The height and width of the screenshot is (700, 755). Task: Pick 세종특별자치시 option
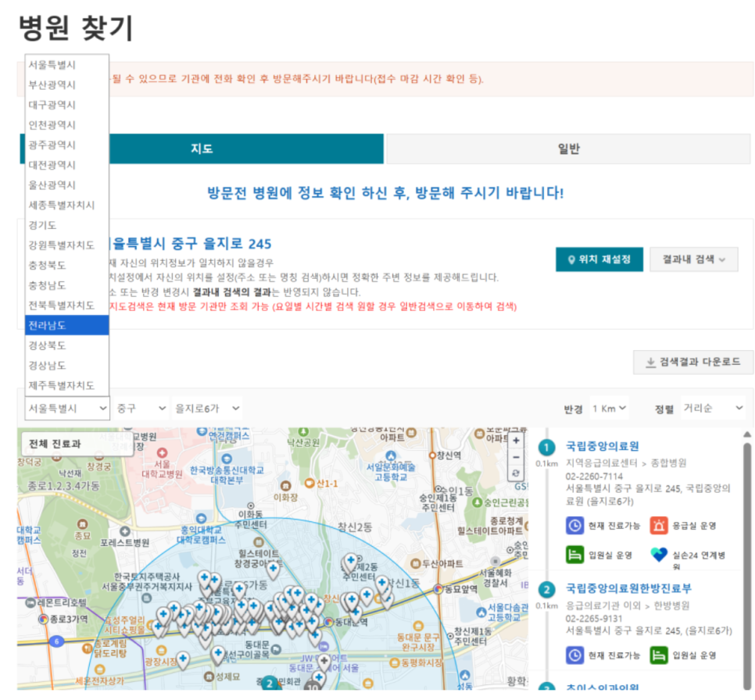(67, 205)
